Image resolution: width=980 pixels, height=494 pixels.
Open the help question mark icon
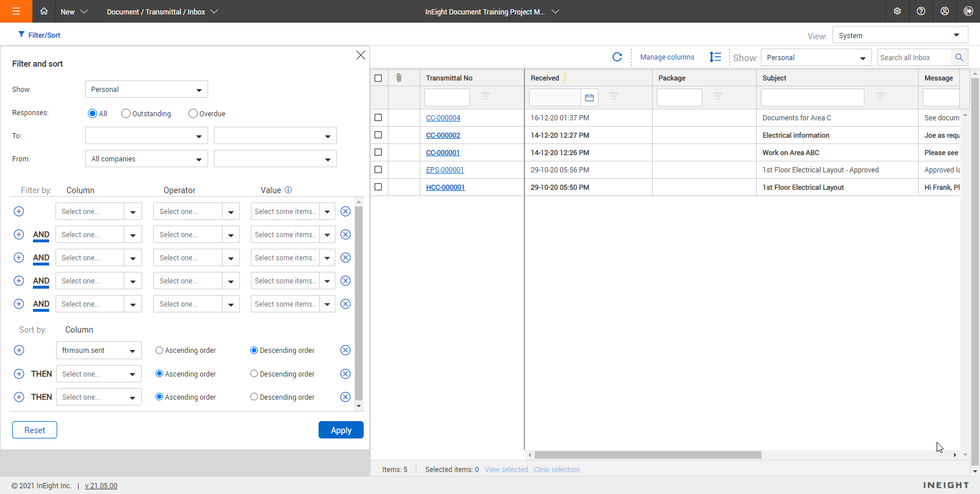pyautogui.click(x=921, y=12)
